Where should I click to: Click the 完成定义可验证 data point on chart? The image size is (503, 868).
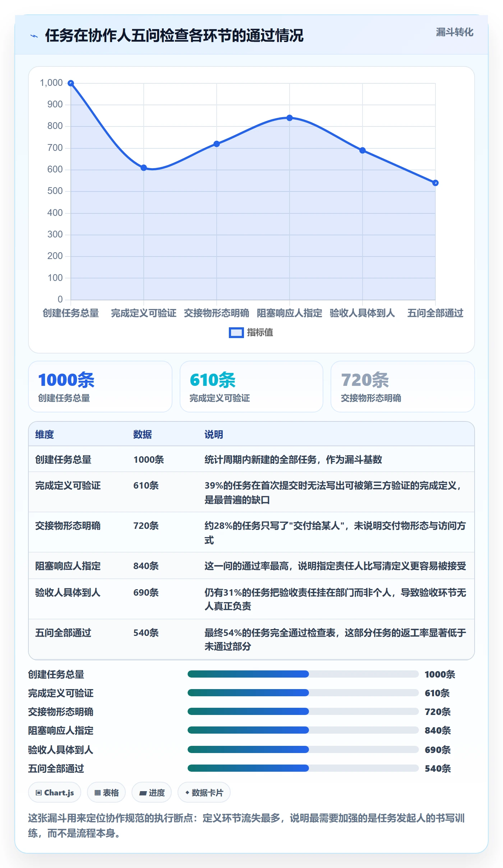point(144,168)
